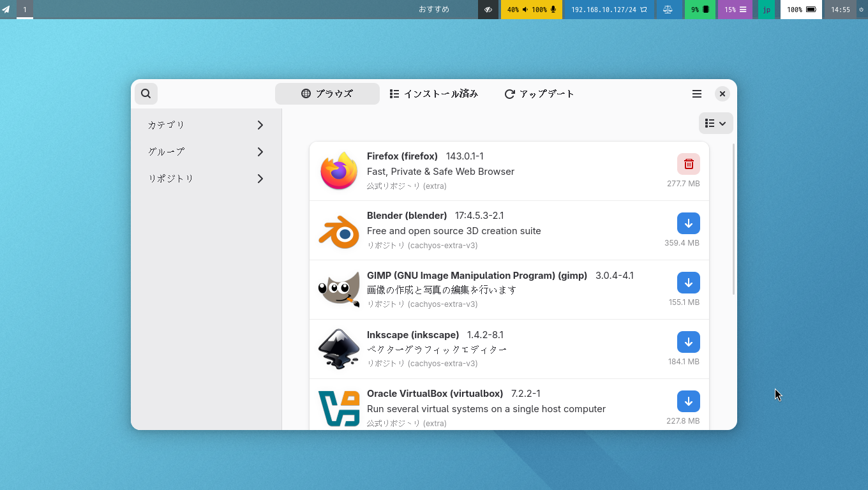
Task: Click Inkscape's 'リポジトリ (cachyos-extra-v3)' label
Action: click(423, 364)
